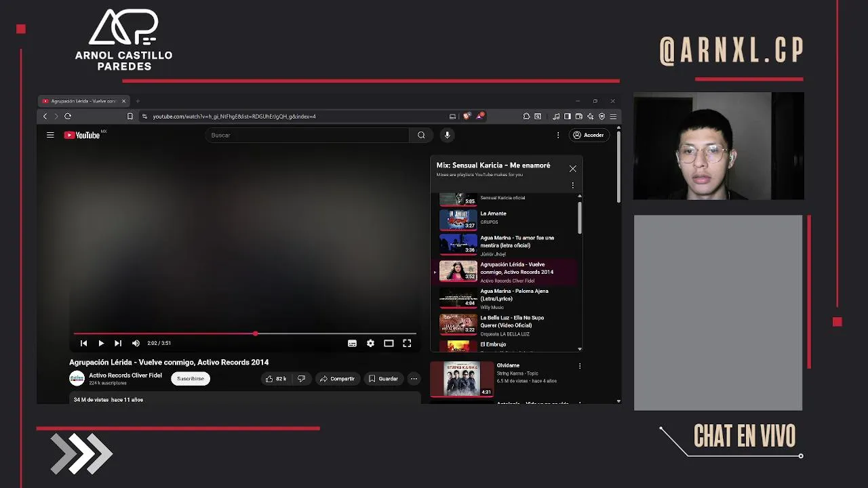Open a new browser tab
The image size is (868, 488).
(138, 101)
